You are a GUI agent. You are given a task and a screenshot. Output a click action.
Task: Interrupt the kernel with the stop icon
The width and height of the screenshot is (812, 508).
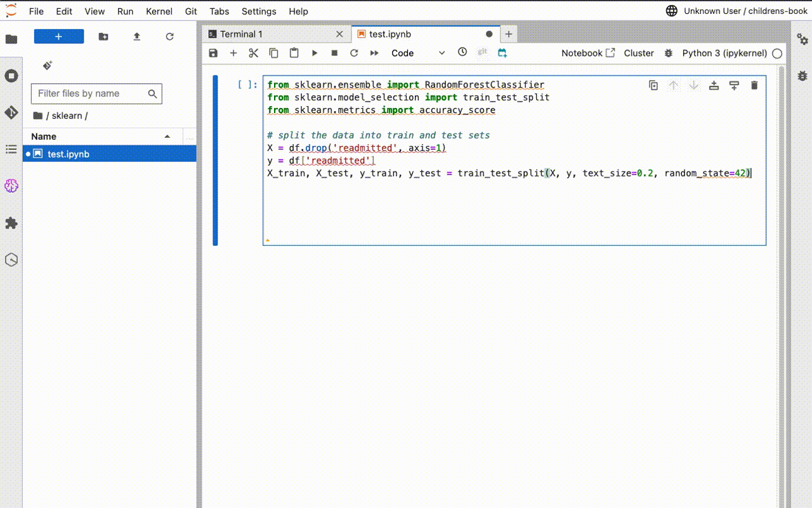click(x=334, y=53)
